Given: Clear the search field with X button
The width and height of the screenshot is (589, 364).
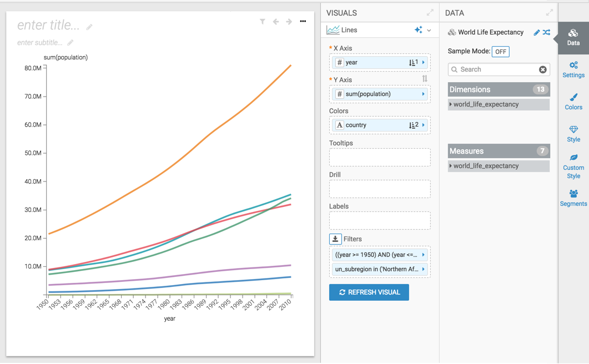Looking at the screenshot, I should coord(542,69).
